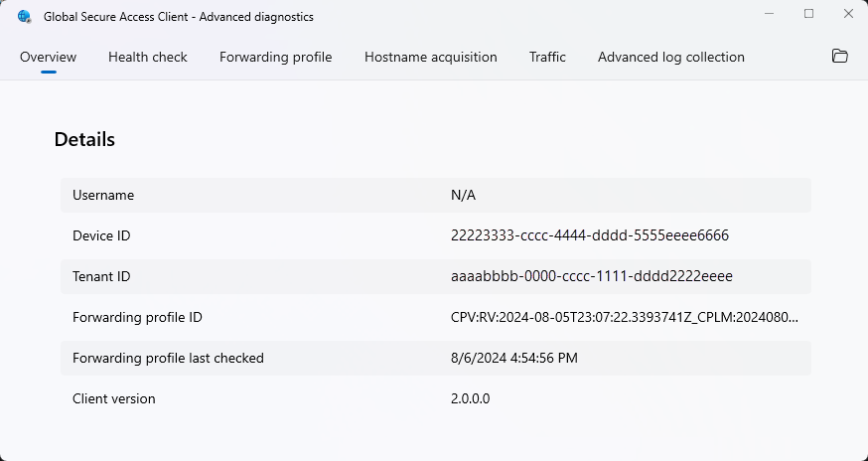The image size is (868, 461).
Task: Switch to the Overview tab
Action: point(48,57)
